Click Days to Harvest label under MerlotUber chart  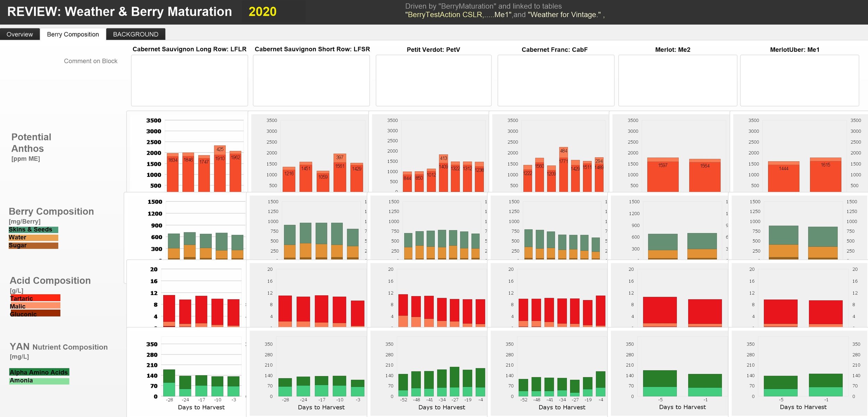(803, 407)
